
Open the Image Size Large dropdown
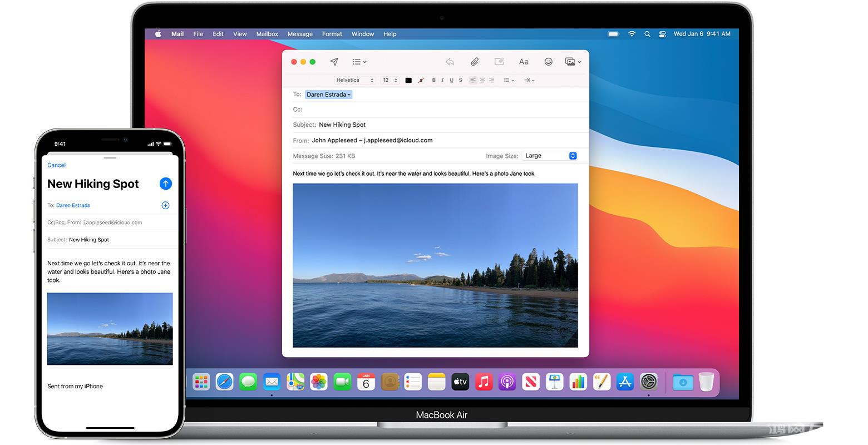[x=550, y=156]
